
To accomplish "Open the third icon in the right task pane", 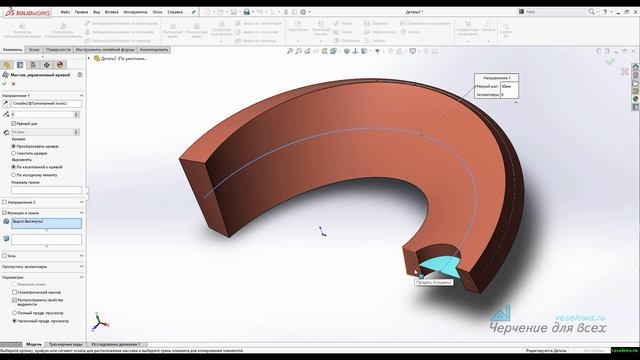I will coord(636,83).
